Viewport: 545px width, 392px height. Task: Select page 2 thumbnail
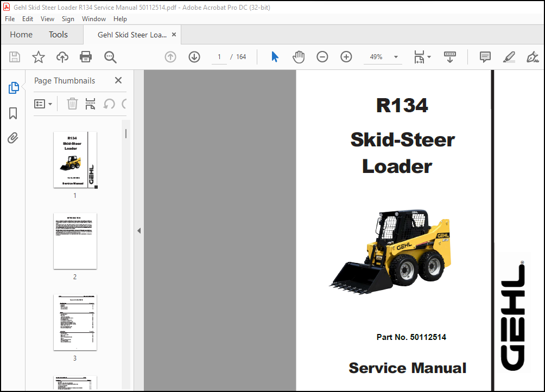[x=75, y=241]
